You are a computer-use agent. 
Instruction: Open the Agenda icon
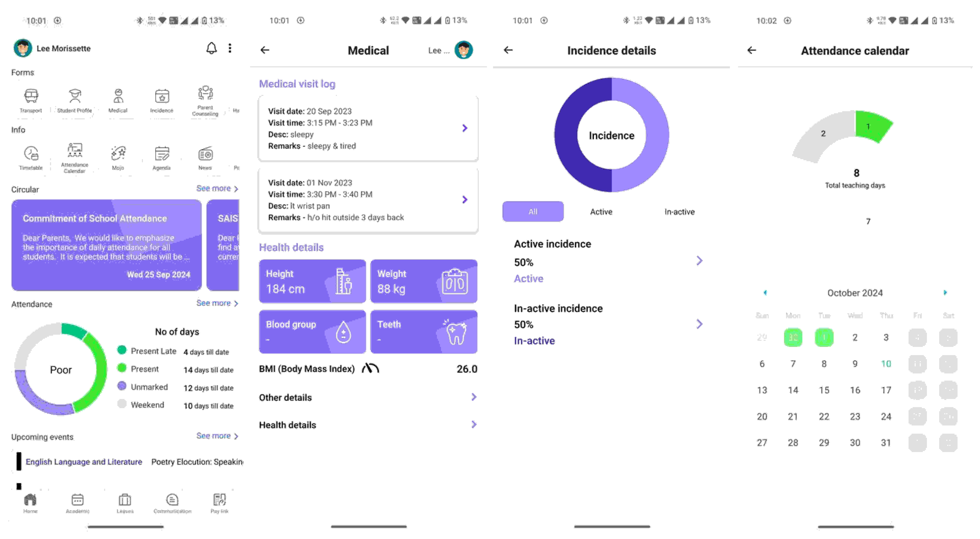click(162, 153)
